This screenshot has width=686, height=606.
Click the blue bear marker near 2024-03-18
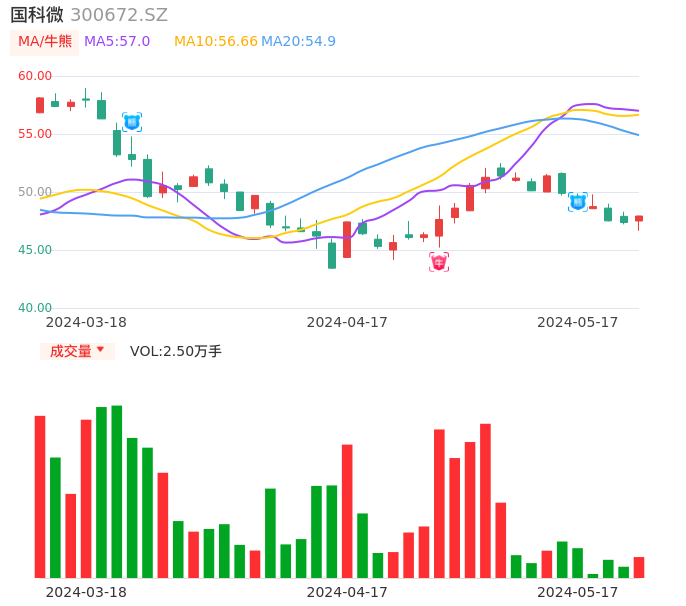[132, 122]
